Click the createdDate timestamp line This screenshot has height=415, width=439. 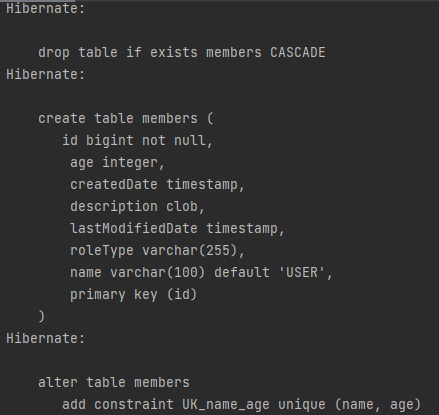point(157,184)
